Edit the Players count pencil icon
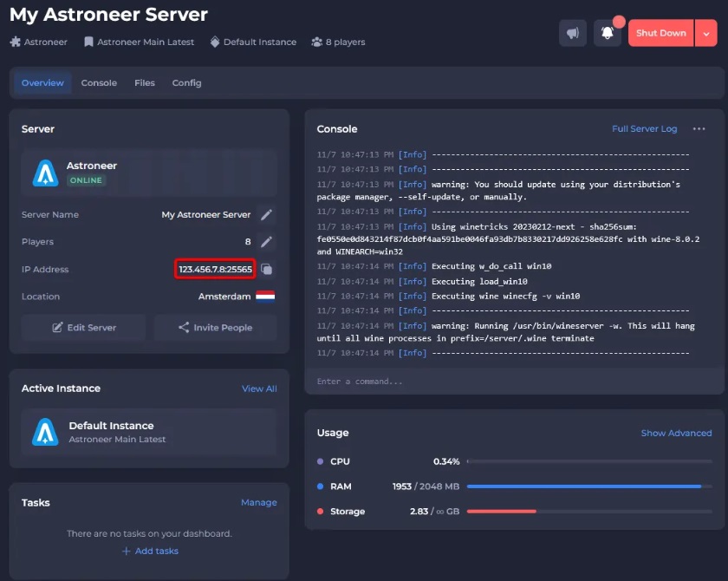This screenshot has width=728, height=581. click(267, 241)
